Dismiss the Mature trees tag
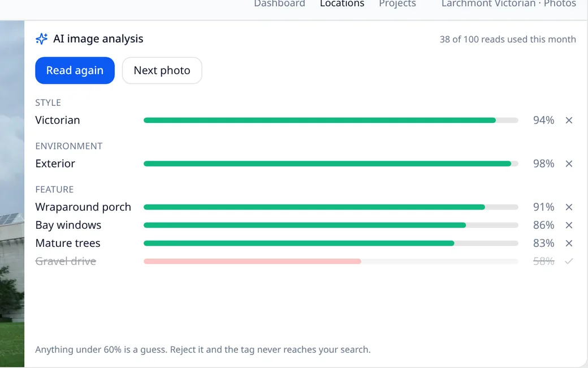The image size is (588, 368). (569, 243)
